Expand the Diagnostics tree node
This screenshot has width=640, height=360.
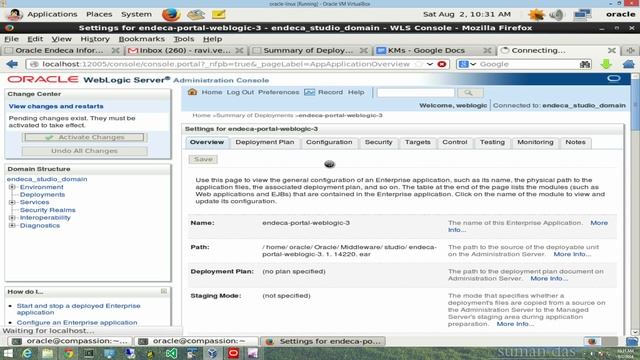[x=12, y=225]
